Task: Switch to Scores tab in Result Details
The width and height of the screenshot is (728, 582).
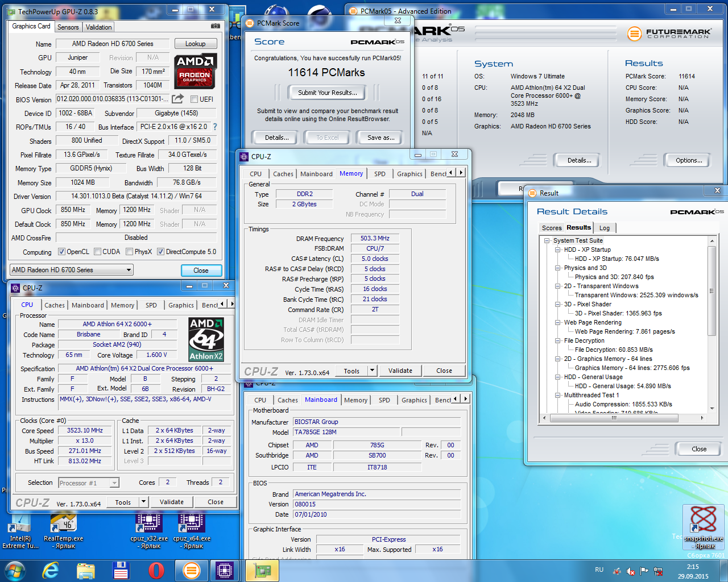Action: [x=552, y=228]
